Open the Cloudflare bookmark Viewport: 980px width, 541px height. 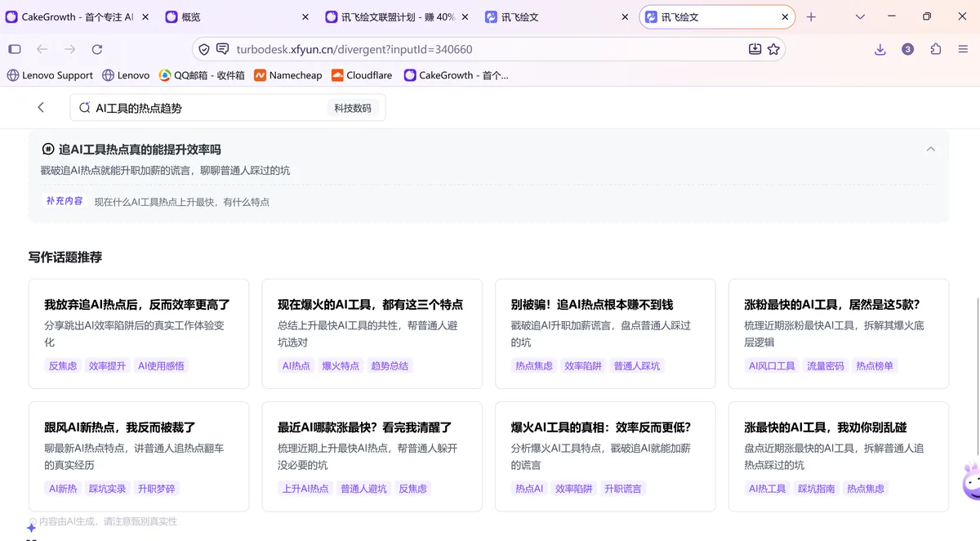362,75
